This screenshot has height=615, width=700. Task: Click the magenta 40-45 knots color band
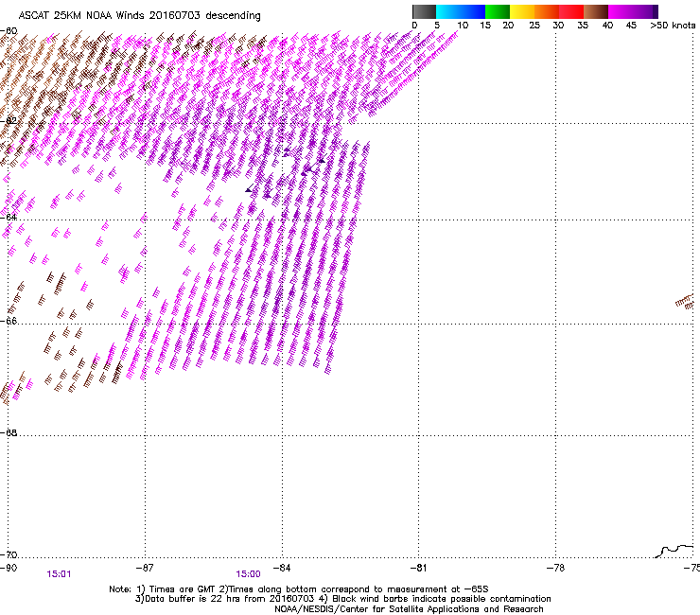pyautogui.click(x=621, y=11)
